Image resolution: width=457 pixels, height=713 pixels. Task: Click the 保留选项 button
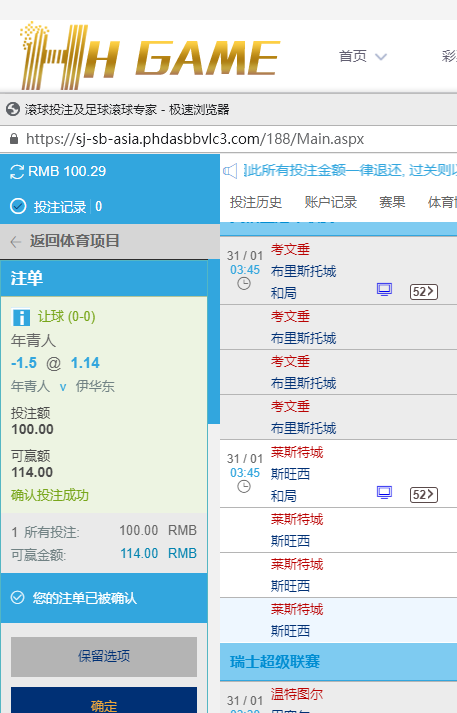104,657
